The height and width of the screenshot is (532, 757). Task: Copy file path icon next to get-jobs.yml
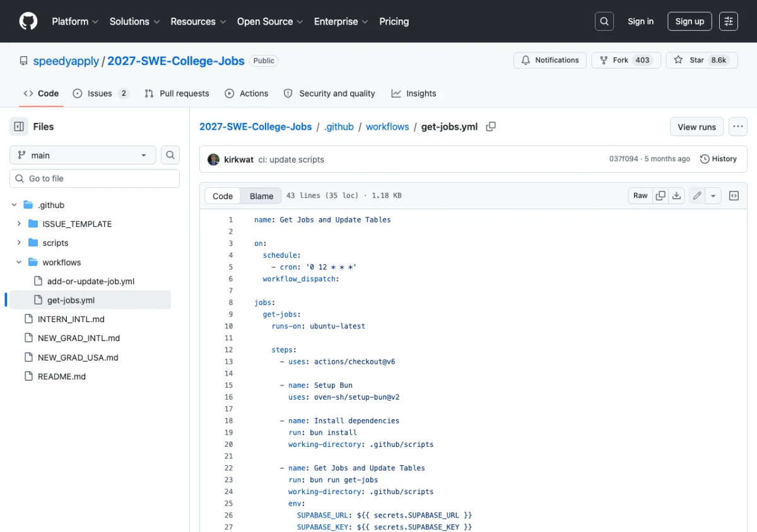[x=491, y=127]
